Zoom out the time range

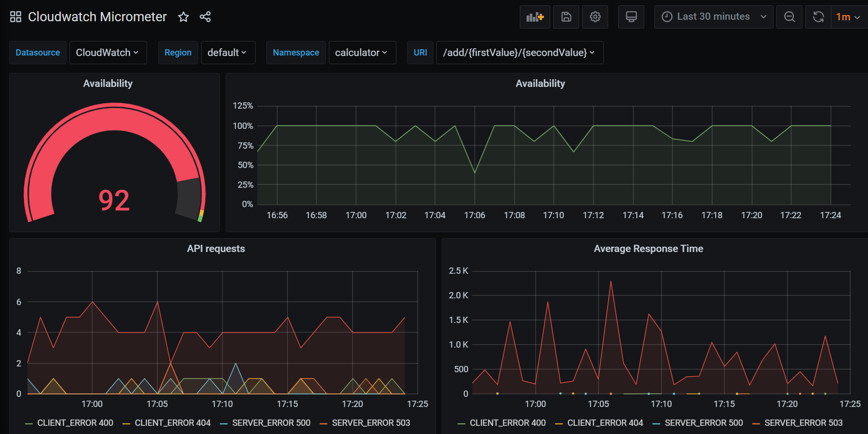(789, 17)
